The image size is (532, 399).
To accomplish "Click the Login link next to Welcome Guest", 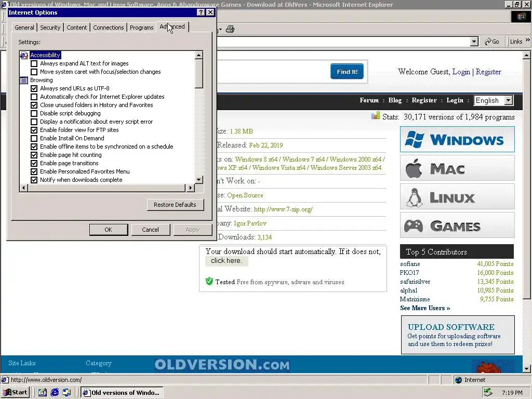I will [x=461, y=72].
